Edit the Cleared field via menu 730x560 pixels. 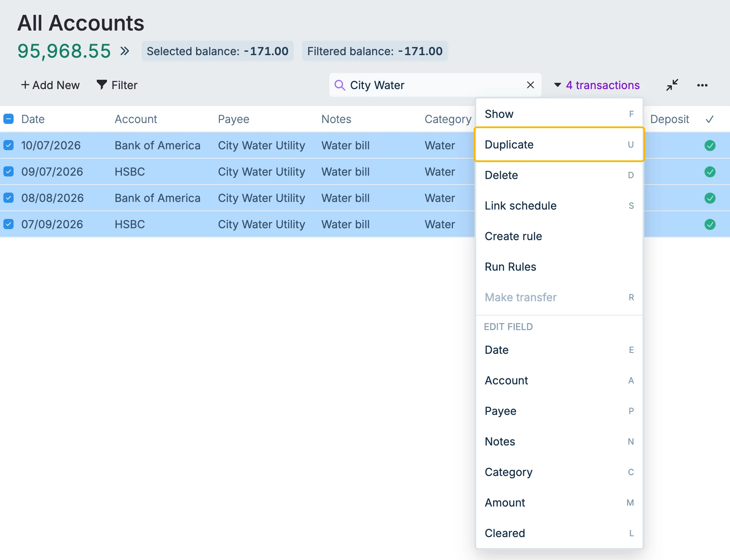(x=559, y=533)
